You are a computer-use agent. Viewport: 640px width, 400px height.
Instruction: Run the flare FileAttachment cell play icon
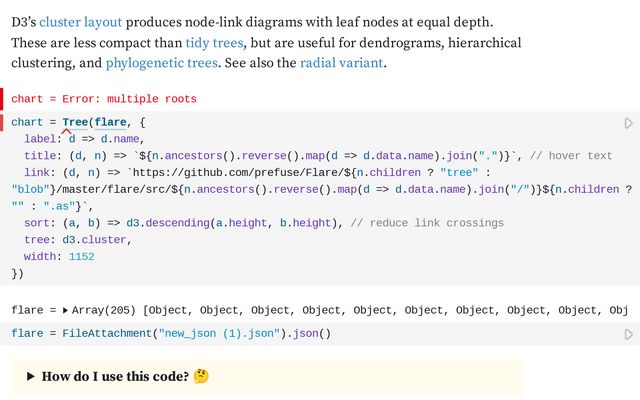pos(628,334)
